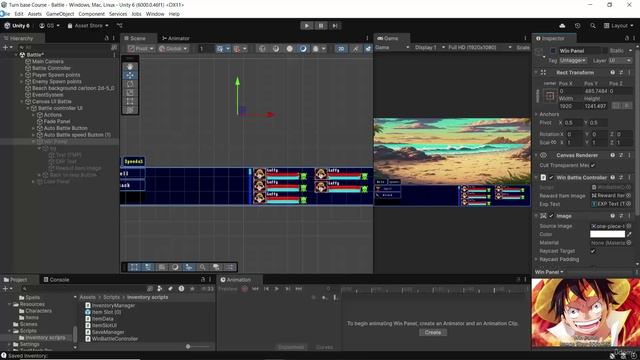Select Auto Battle Button in Hierarchy
Image resolution: width=640 pixels, height=360 pixels.
[65, 128]
